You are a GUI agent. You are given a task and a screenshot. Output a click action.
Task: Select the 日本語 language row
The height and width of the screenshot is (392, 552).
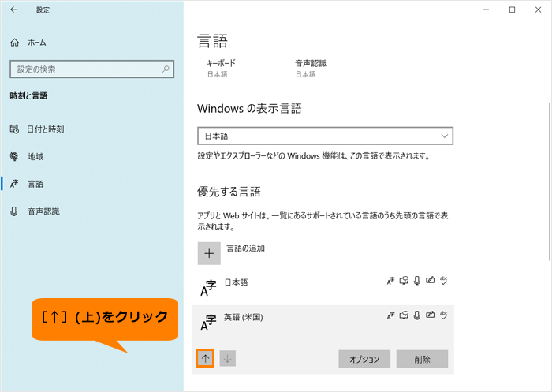[323, 288]
